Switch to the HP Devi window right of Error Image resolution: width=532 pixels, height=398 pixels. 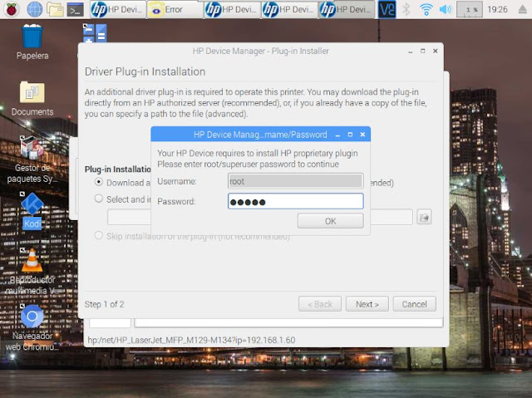pyautogui.click(x=232, y=9)
